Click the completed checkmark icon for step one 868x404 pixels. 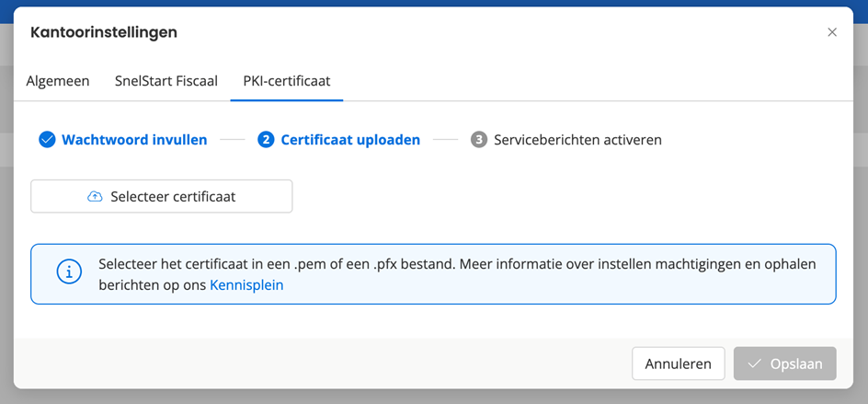(x=47, y=140)
